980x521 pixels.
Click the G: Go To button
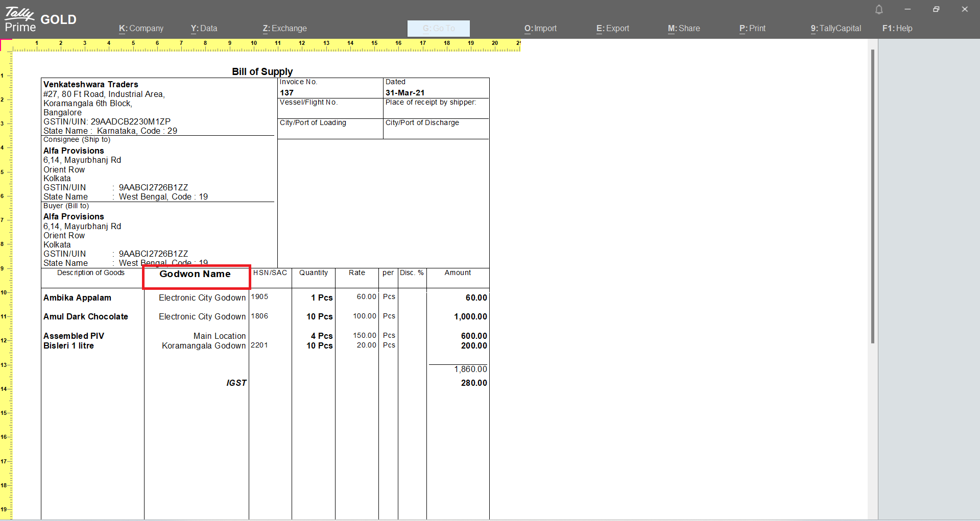[438, 29]
